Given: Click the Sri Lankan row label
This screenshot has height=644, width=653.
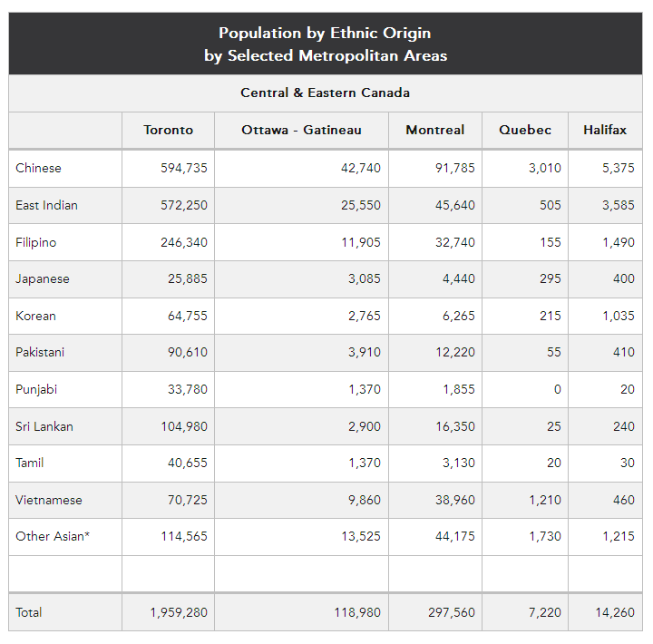Looking at the screenshot, I should pyautogui.click(x=44, y=426).
